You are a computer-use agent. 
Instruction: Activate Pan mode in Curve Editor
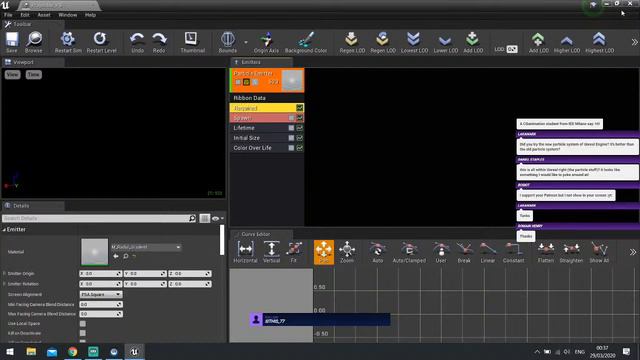(324, 252)
